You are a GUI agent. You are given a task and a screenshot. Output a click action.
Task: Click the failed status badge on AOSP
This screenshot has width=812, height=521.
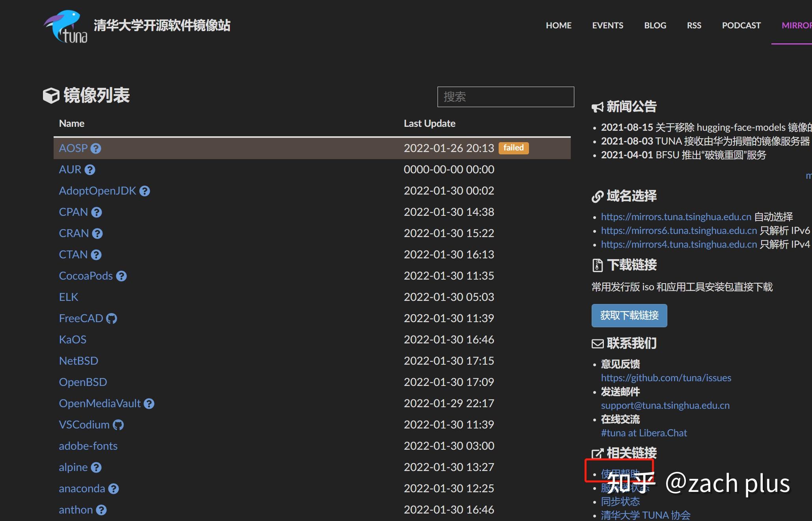[513, 148]
